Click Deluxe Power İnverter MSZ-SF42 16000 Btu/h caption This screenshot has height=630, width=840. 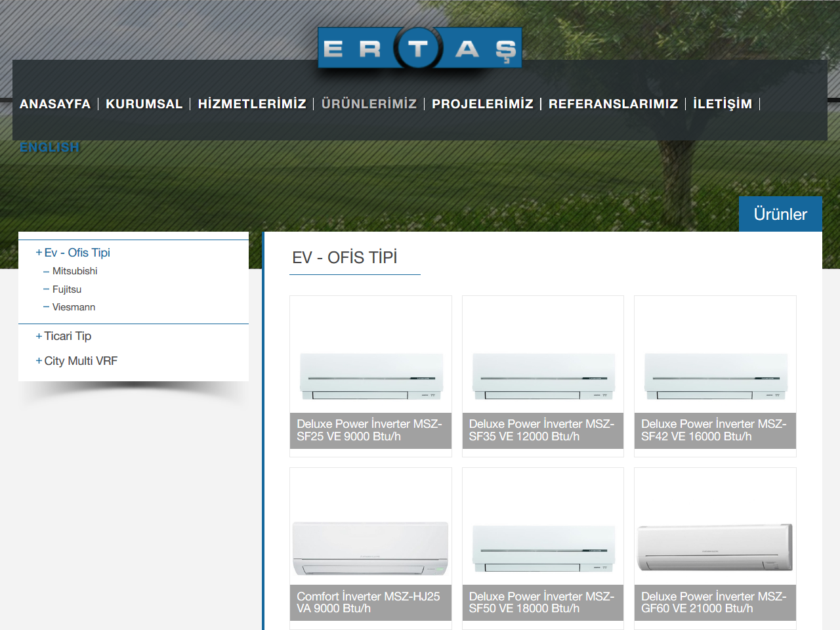[715, 430]
